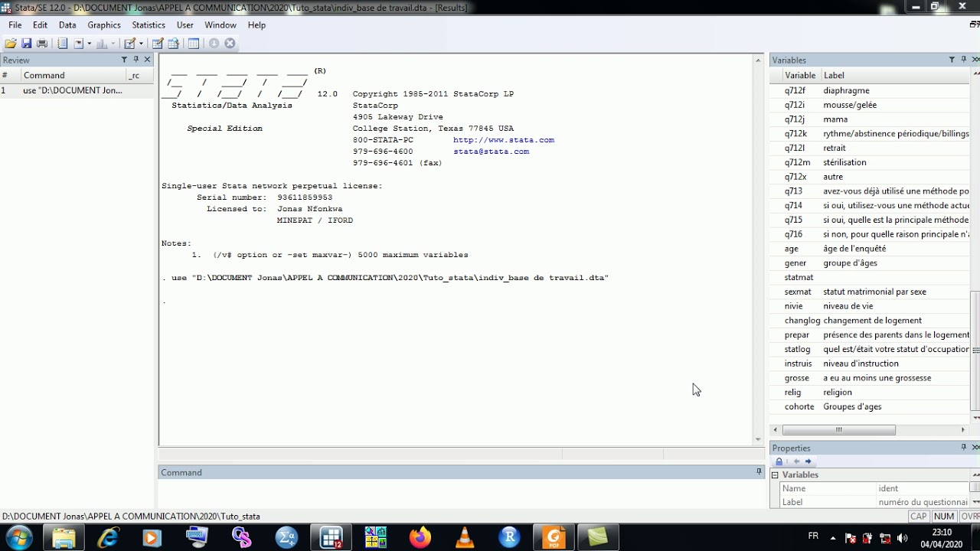Open the stata@stata.com link
Viewport: 980px width, 551px height.
[x=491, y=152]
